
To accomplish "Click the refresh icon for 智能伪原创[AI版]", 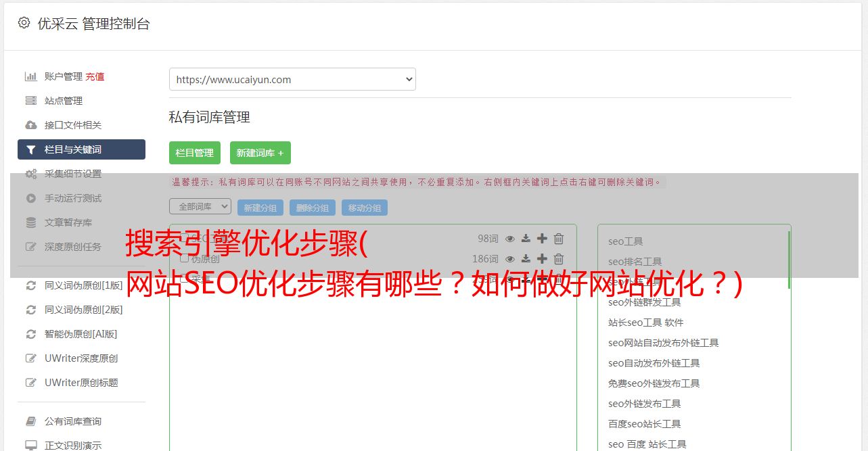I will coord(31,334).
